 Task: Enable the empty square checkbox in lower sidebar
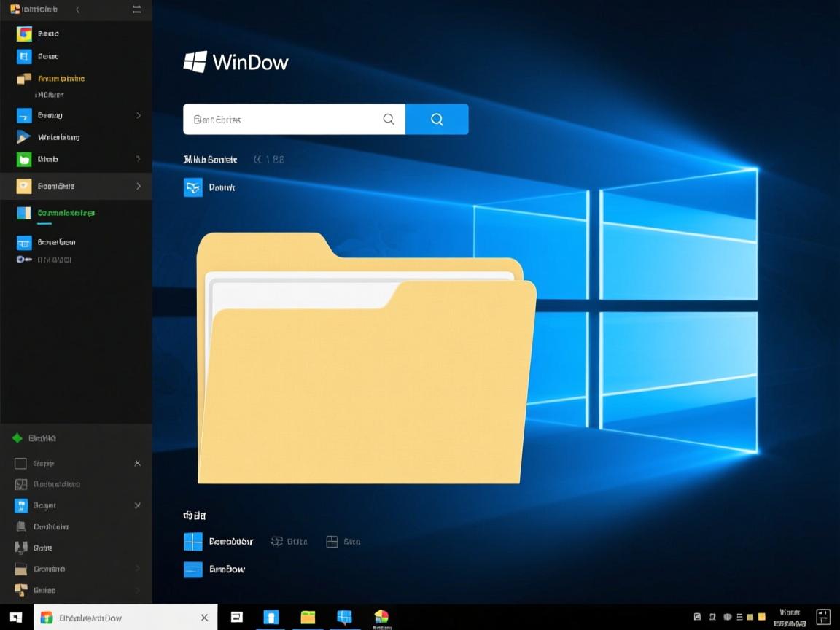(x=20, y=463)
